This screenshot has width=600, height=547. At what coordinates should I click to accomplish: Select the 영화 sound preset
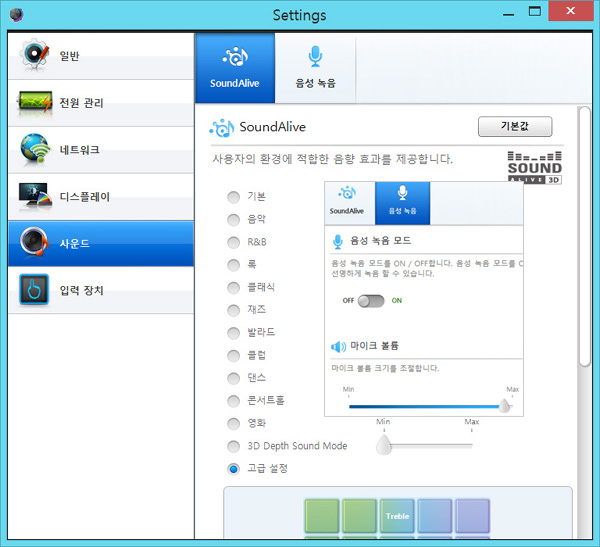point(233,423)
